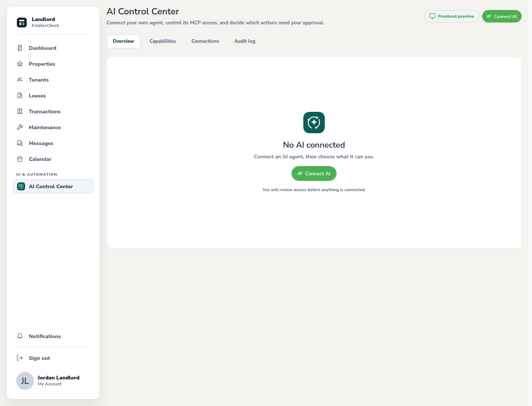The height and width of the screenshot is (406, 532).
Task: Click the link icon in top Connect AI
Action: click(489, 16)
